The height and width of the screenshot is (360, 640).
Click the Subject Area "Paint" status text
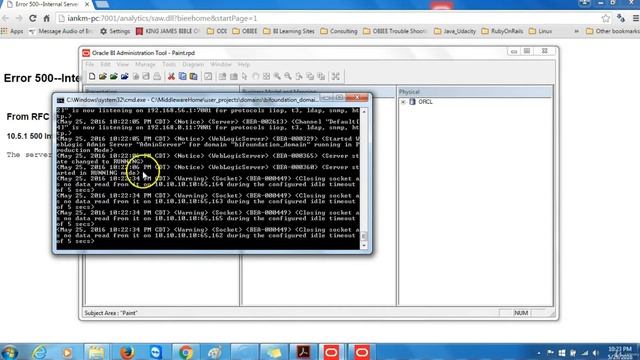(x=111, y=313)
